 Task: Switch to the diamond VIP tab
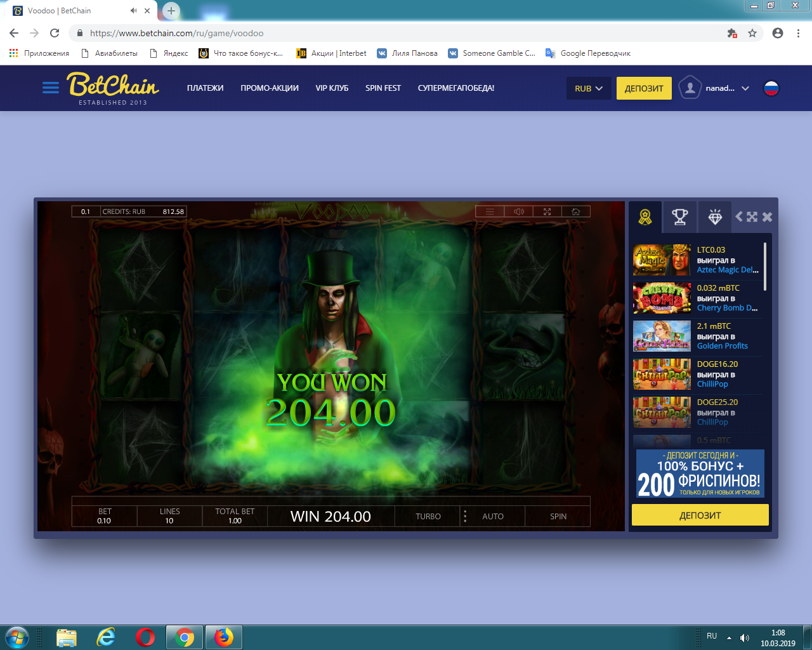[714, 217]
